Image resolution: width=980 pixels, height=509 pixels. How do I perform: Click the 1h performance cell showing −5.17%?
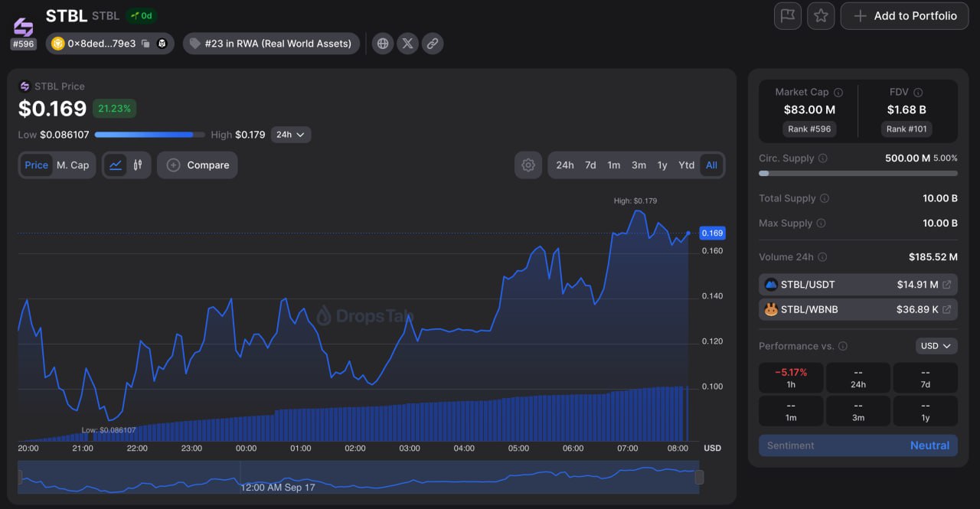[791, 377]
